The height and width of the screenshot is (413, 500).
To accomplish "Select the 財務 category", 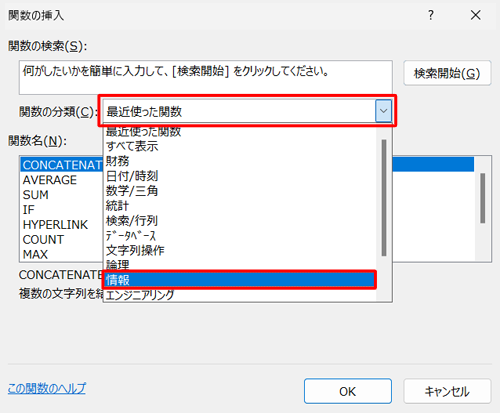I will 239,161.
